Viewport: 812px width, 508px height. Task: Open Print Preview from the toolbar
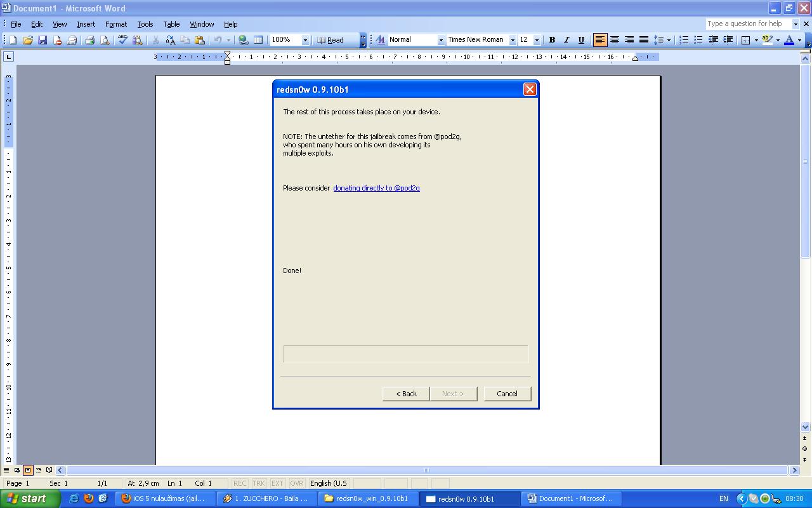pyautogui.click(x=105, y=40)
